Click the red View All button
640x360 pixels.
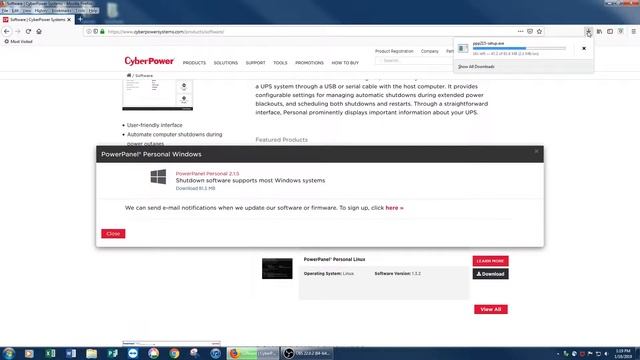(x=491, y=309)
